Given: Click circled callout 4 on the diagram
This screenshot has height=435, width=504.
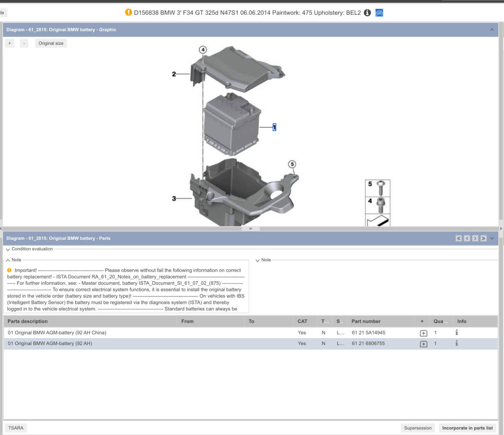Looking at the screenshot, I should pyautogui.click(x=203, y=50).
